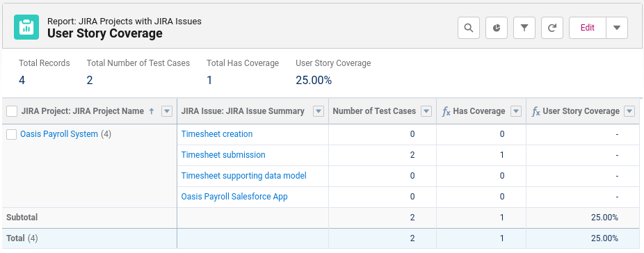Click the sort arrow beside JIRA Project Name
Viewport: 644px width, 253px height.
click(x=151, y=111)
